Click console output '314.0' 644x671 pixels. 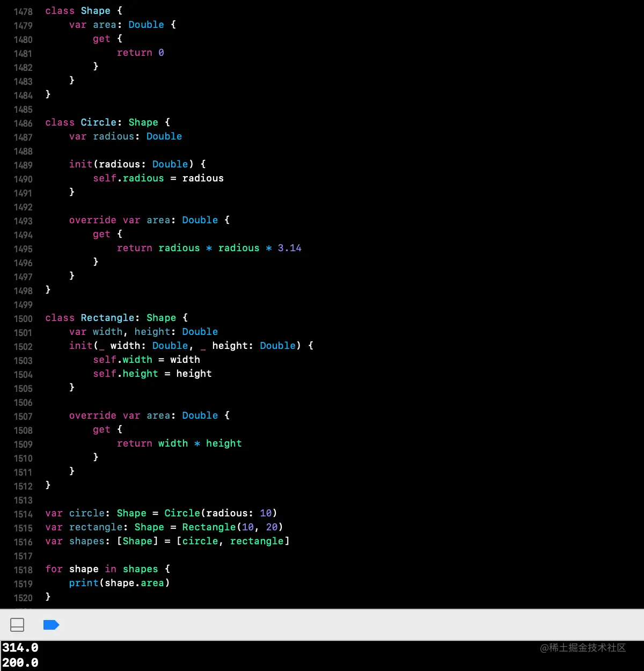pos(20,648)
